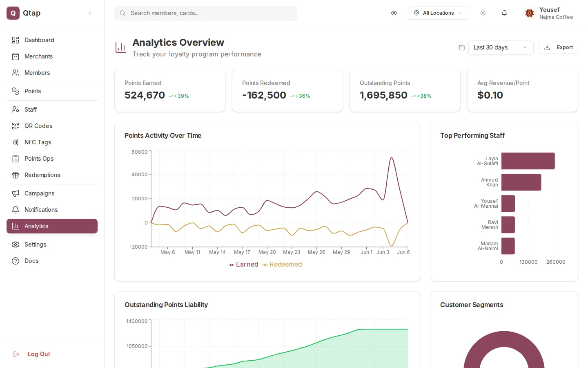This screenshot has height=368, width=588.
Task: Click Ravi Menon's bar
Action: tap(508, 225)
